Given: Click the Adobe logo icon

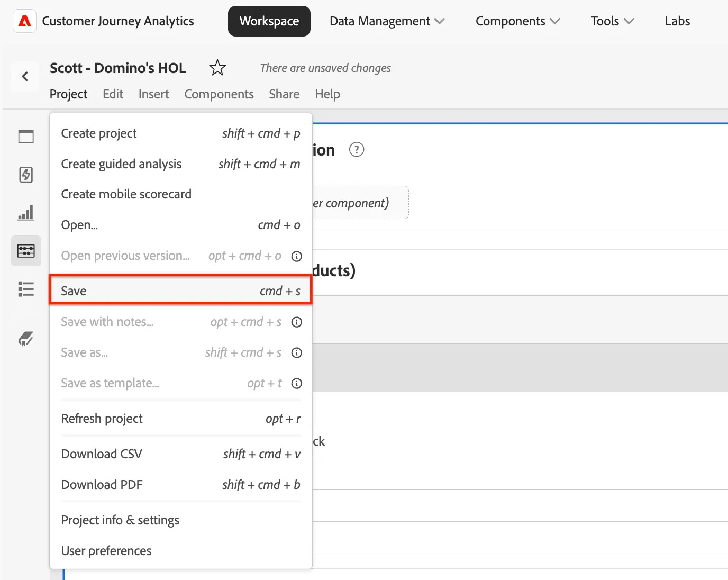Looking at the screenshot, I should click(24, 21).
